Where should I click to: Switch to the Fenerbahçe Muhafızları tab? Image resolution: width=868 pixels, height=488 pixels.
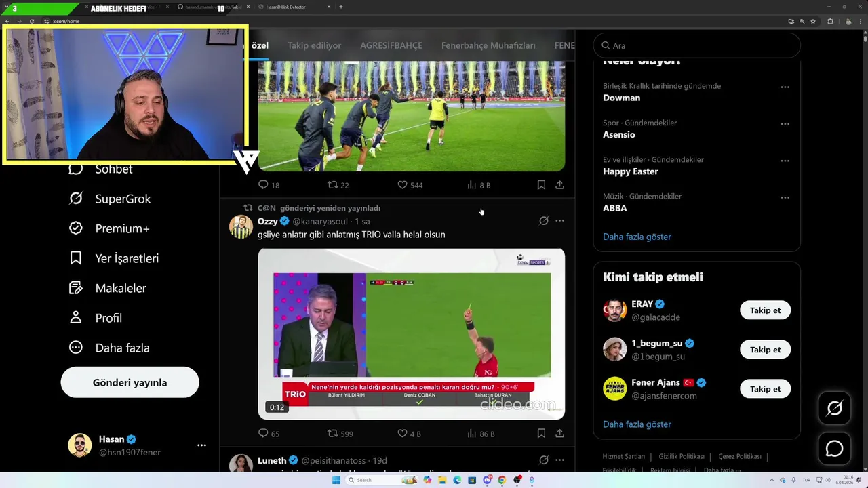tap(488, 45)
